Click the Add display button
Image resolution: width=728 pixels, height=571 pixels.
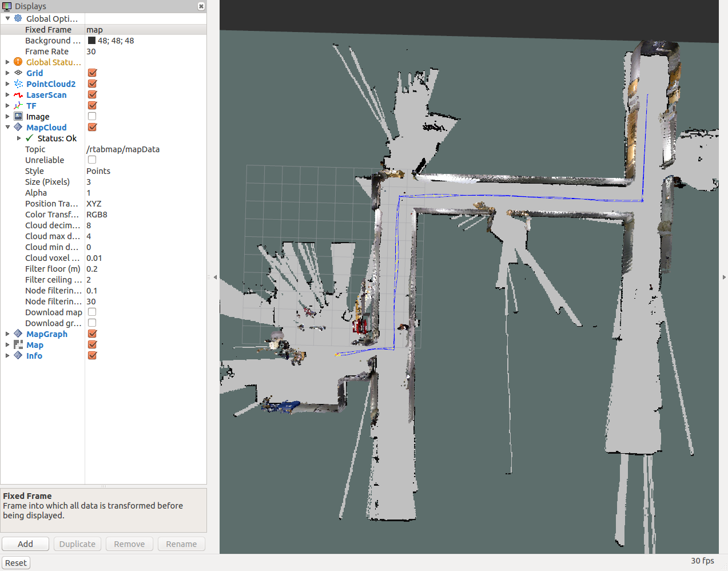[x=25, y=544]
